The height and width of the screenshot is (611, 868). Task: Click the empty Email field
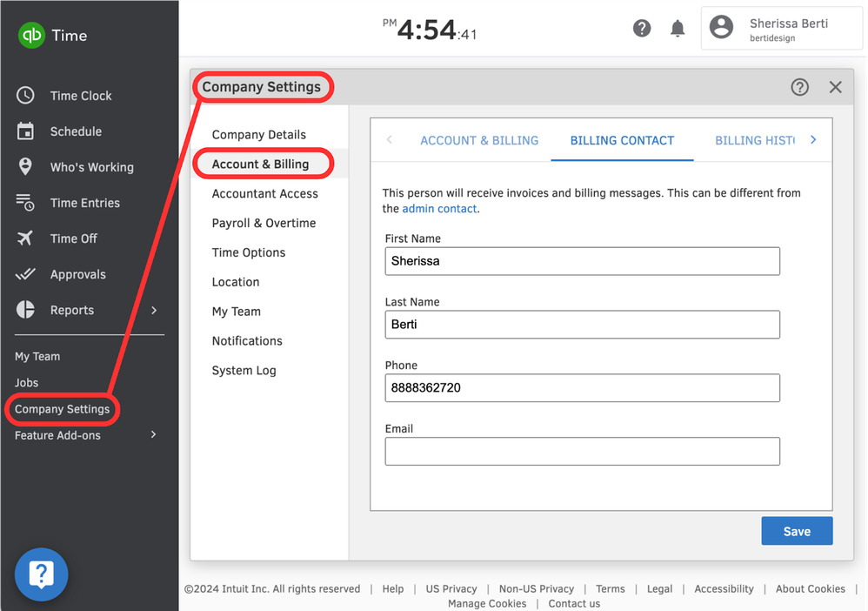click(x=583, y=452)
